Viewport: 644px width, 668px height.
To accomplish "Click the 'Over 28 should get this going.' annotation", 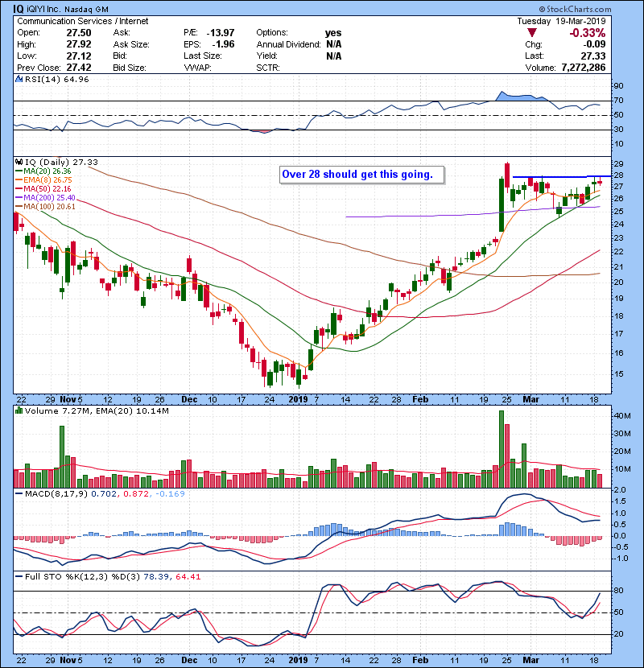I will point(362,175).
